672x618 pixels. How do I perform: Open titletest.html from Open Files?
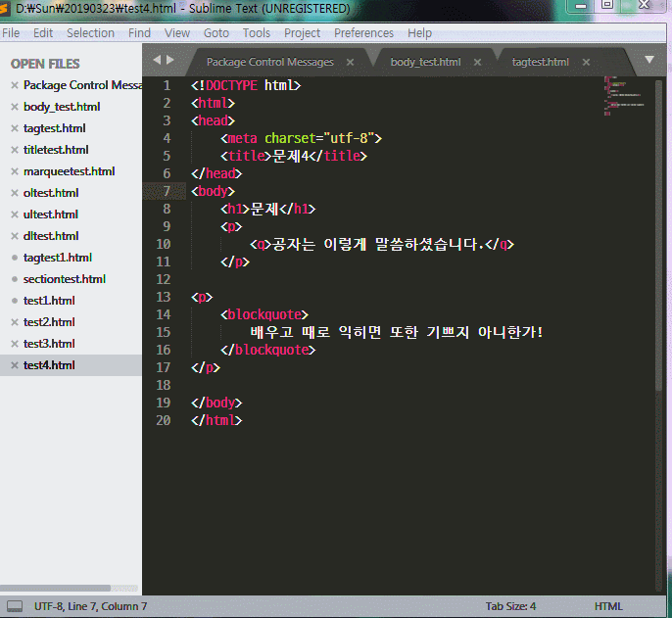[56, 150]
